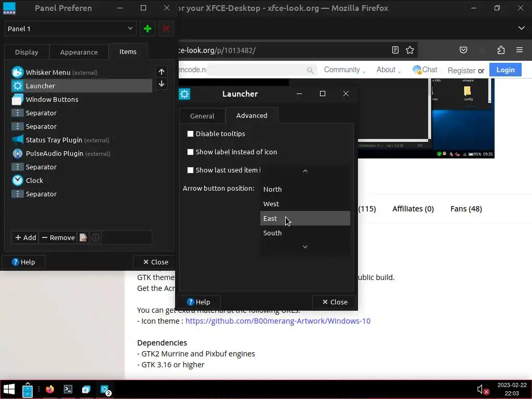Click the product screenshot thumbnail

coord(426,118)
